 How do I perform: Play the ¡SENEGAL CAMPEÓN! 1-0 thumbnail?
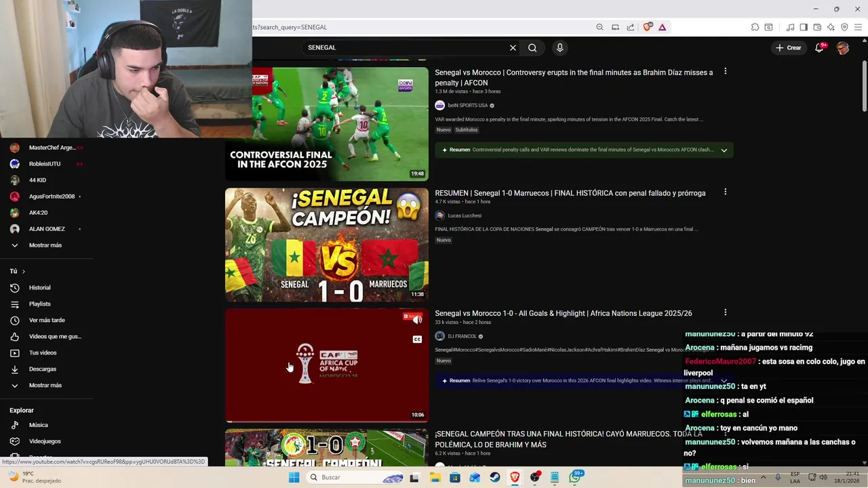327,245
